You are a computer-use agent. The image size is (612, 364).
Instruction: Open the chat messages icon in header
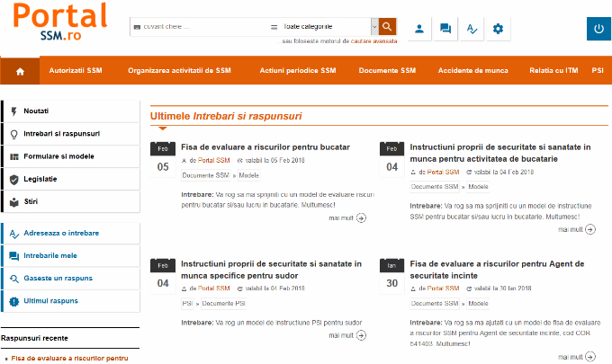pyautogui.click(x=445, y=29)
